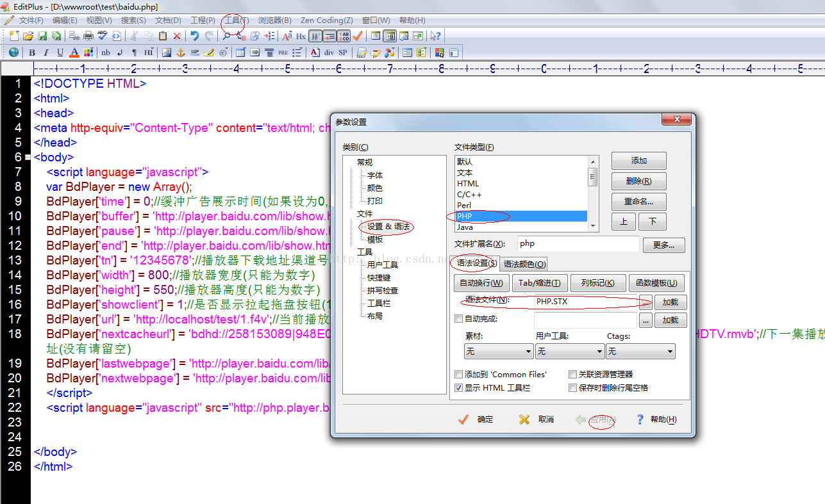This screenshot has width=825, height=504.
Task: Enable 关联资源管理器 checkbox
Action: pos(572,375)
